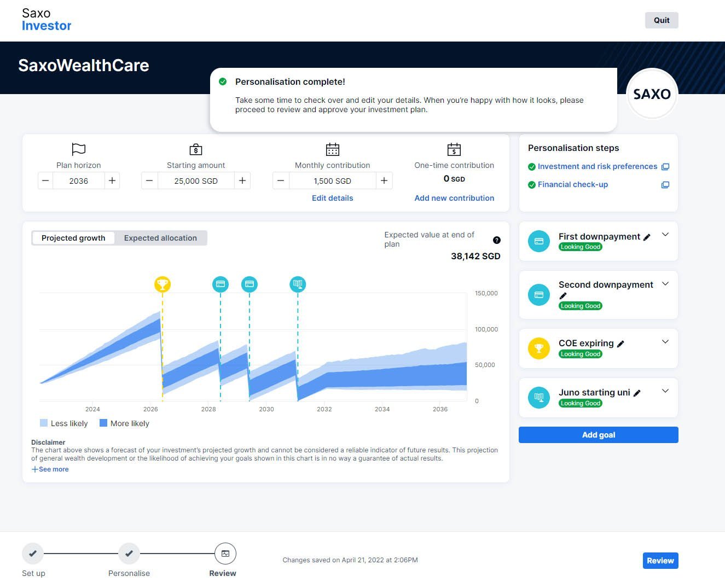Click green check in Personalisation complete banner
The height and width of the screenshot is (588, 725).
tap(223, 81)
